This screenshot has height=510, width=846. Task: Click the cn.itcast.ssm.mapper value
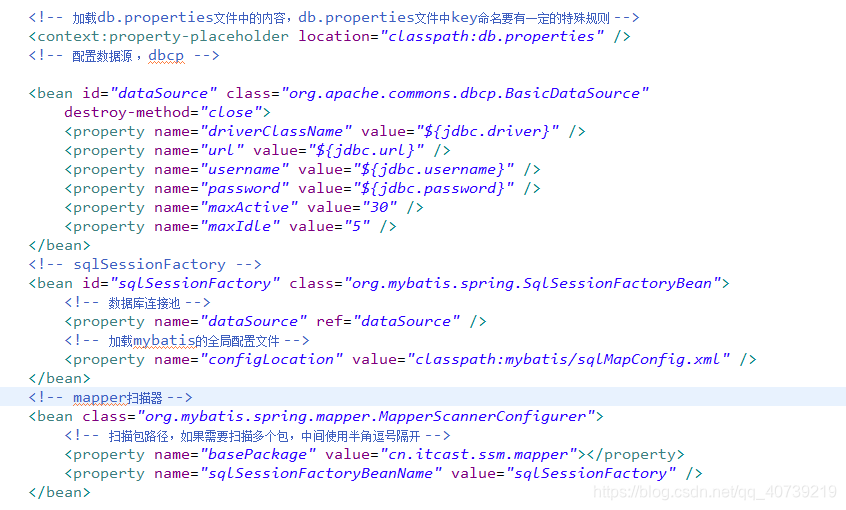(478, 454)
